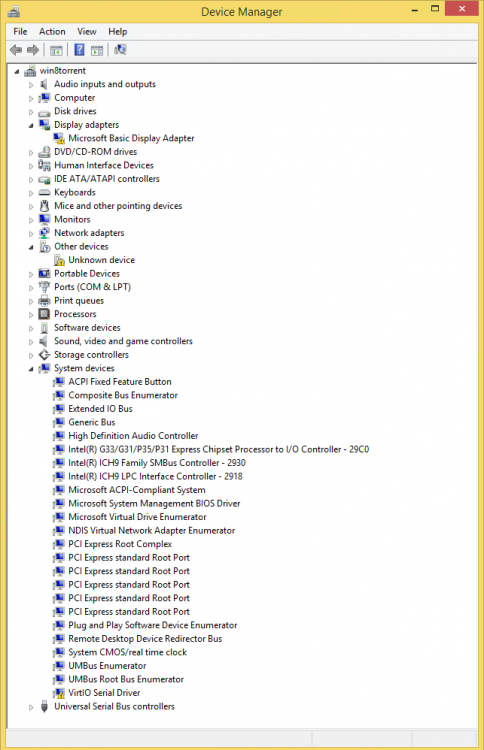484x750 pixels.
Task: Click the Universal Serial Bus controllers plug icon
Action: pos(44,706)
